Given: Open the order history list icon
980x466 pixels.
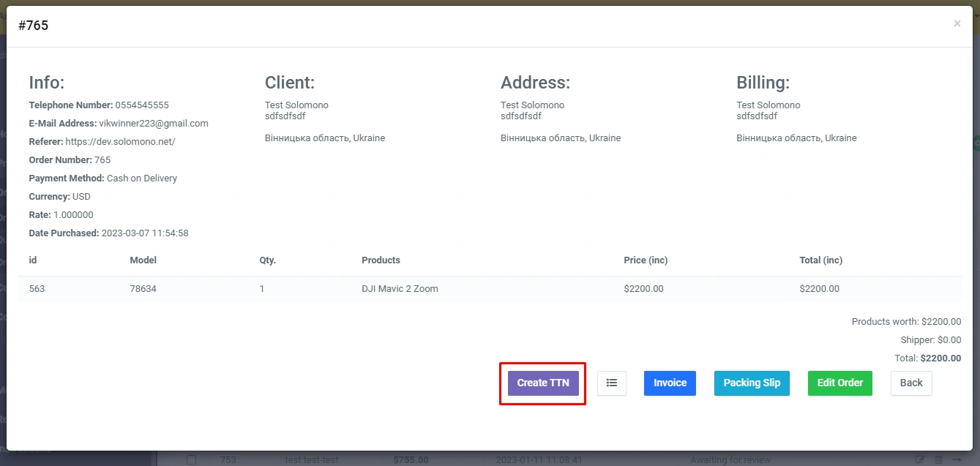Looking at the screenshot, I should click(611, 383).
